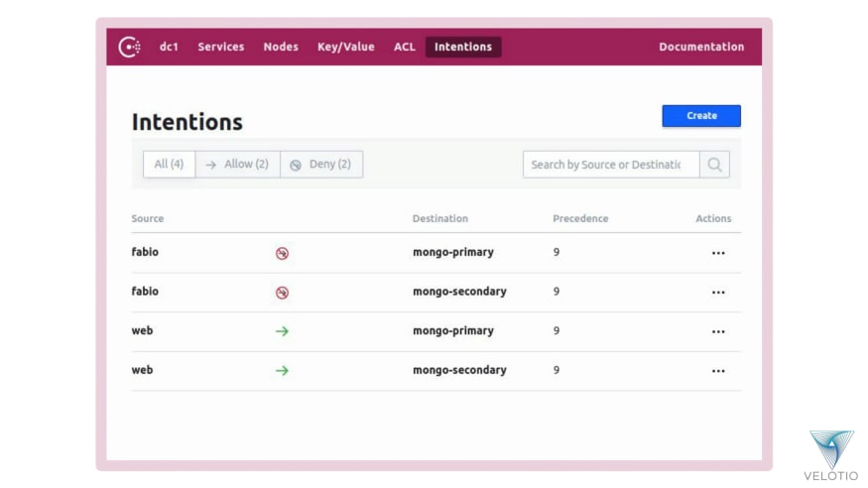Viewport: 868px width, 488px height.
Task: Click source fabio in mongo-secondary row
Action: click(x=145, y=291)
